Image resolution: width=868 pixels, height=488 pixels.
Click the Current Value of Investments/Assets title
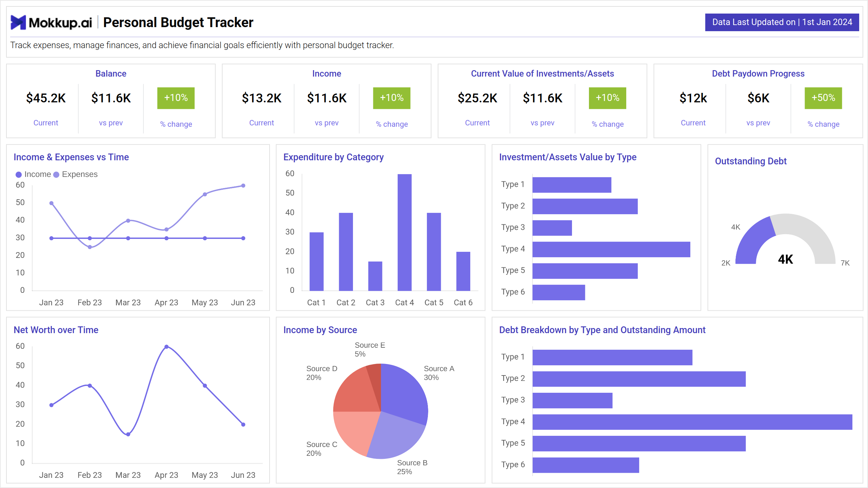click(542, 74)
